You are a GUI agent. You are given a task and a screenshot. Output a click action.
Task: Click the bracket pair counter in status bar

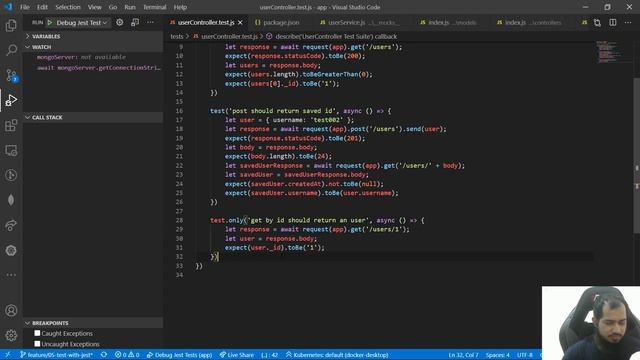coord(269,355)
